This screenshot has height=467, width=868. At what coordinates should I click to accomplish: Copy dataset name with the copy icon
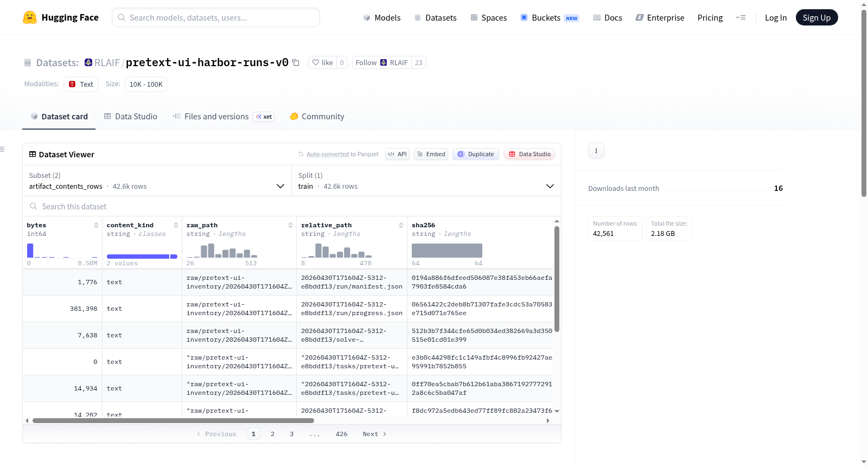point(296,62)
